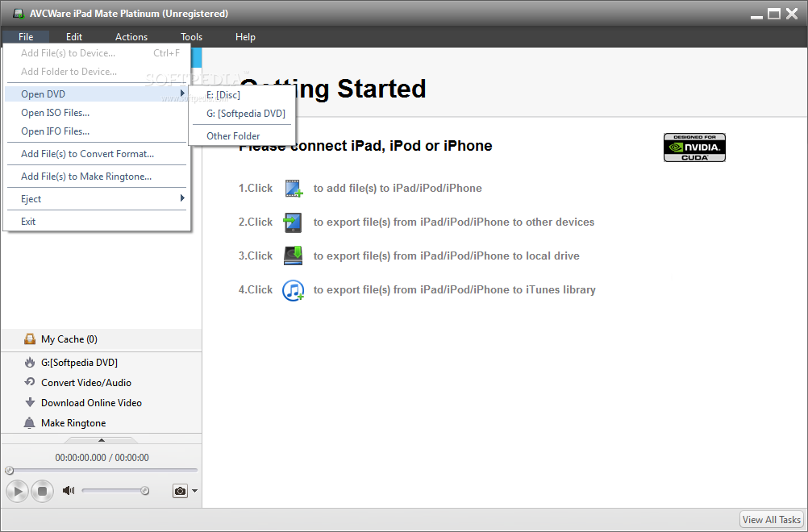Click the playback seek bar

[x=101, y=470]
